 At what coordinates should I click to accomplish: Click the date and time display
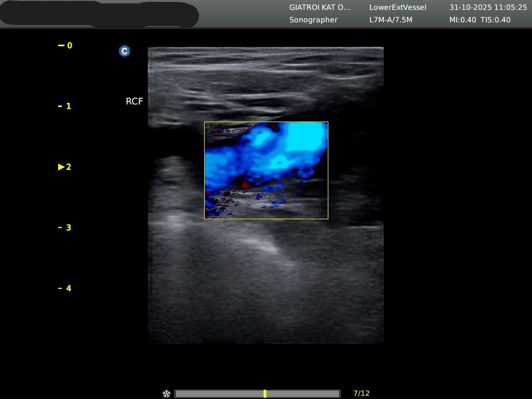[x=488, y=7]
